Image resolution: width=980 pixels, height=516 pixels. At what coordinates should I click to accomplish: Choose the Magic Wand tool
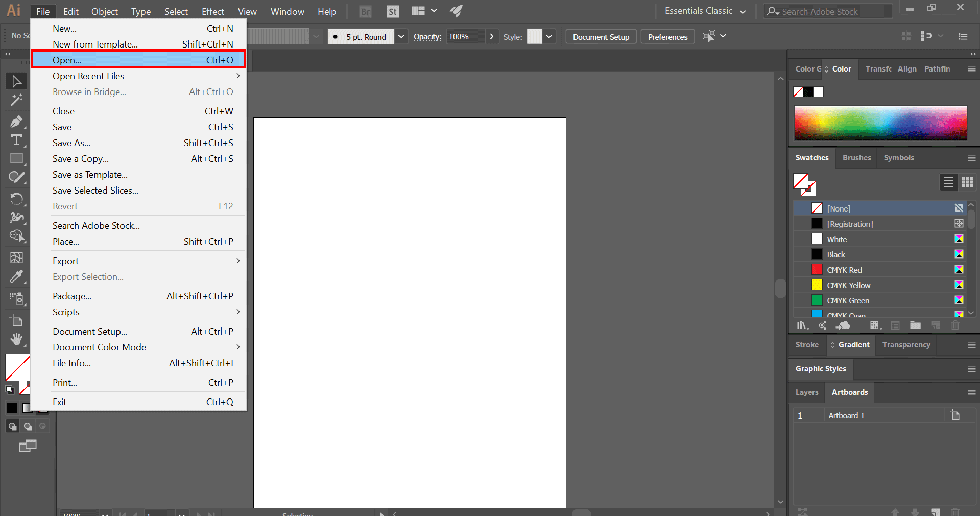[x=16, y=100]
